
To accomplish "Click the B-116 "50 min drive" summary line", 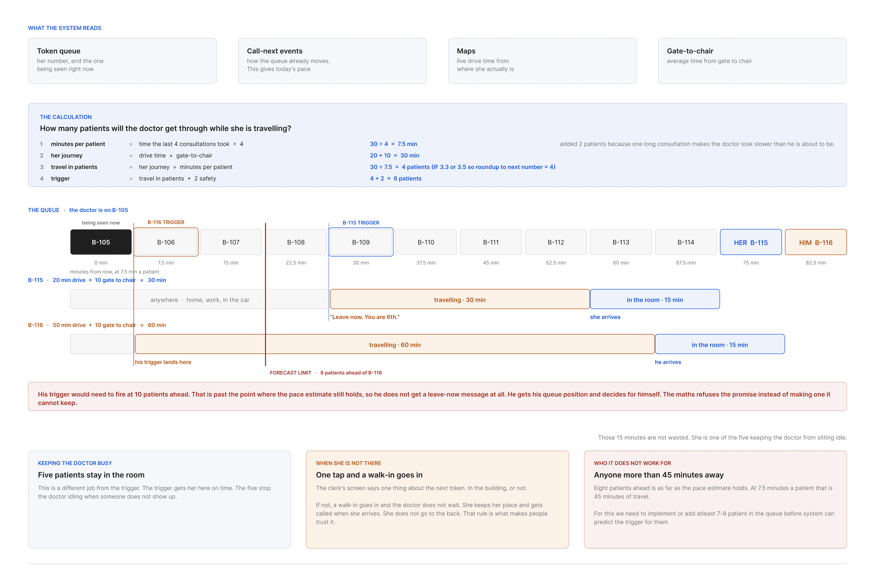I will coord(97,325).
